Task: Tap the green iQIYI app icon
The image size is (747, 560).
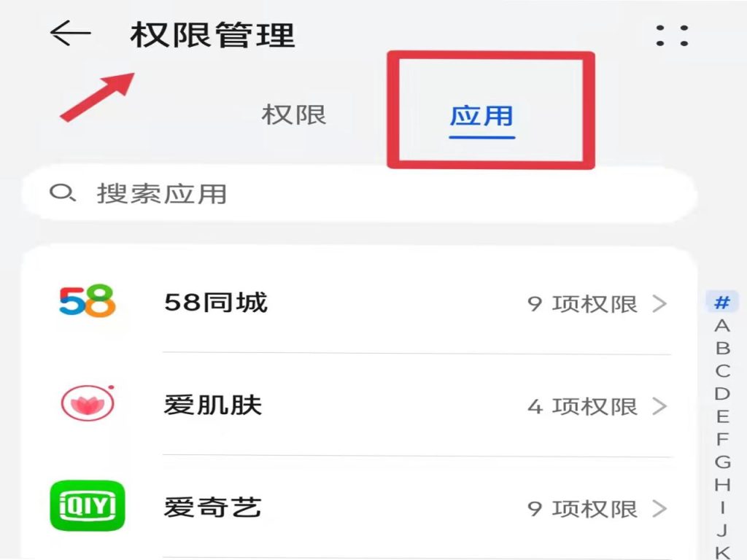Action: coord(88,505)
